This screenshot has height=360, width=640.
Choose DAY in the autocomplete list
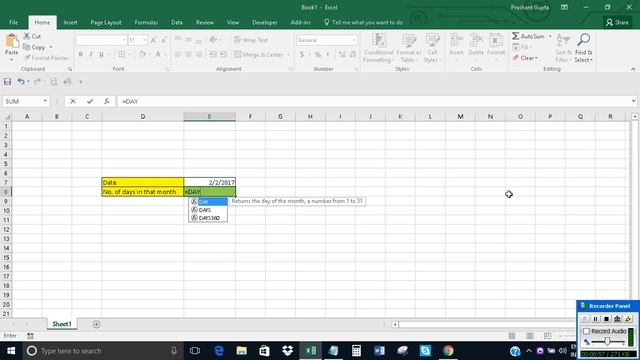pos(208,202)
